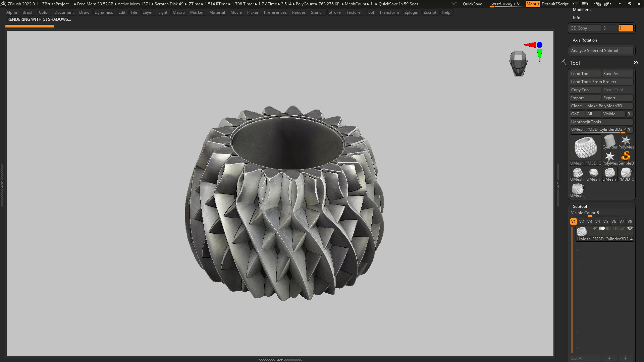The image size is (644, 362).
Task: Adjust the See-through slider
Action: pos(505,4)
